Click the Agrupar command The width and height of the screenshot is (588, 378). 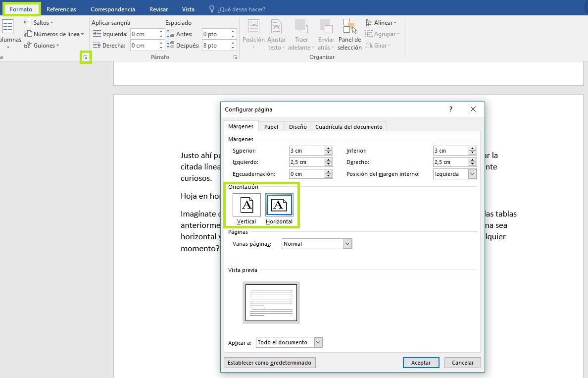point(382,34)
